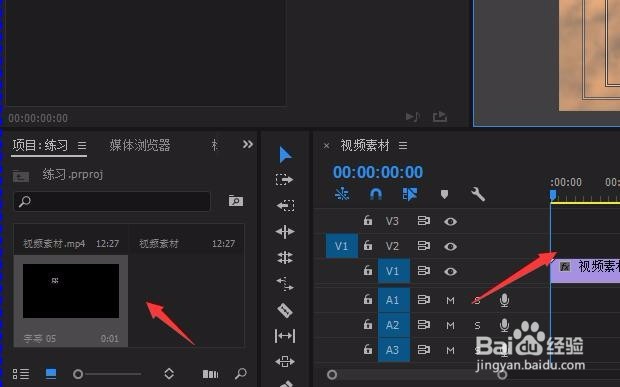
Task: Show hidden panel tabs overflow chevron
Action: [x=248, y=144]
